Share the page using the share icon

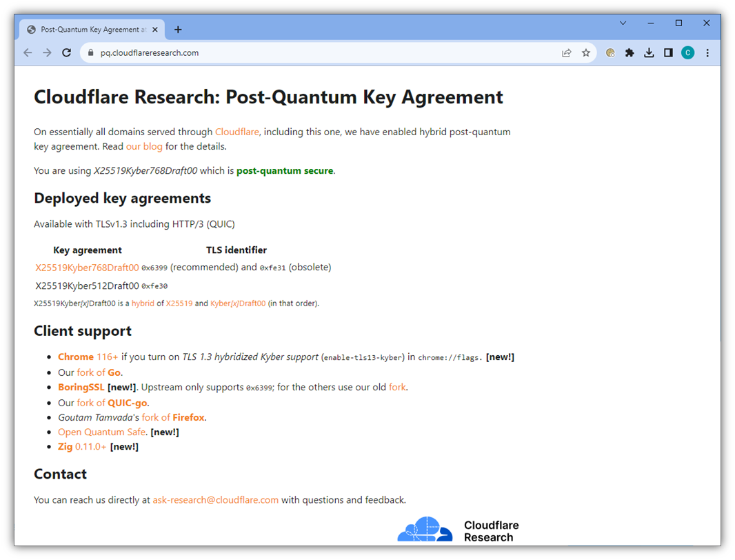[x=566, y=52]
